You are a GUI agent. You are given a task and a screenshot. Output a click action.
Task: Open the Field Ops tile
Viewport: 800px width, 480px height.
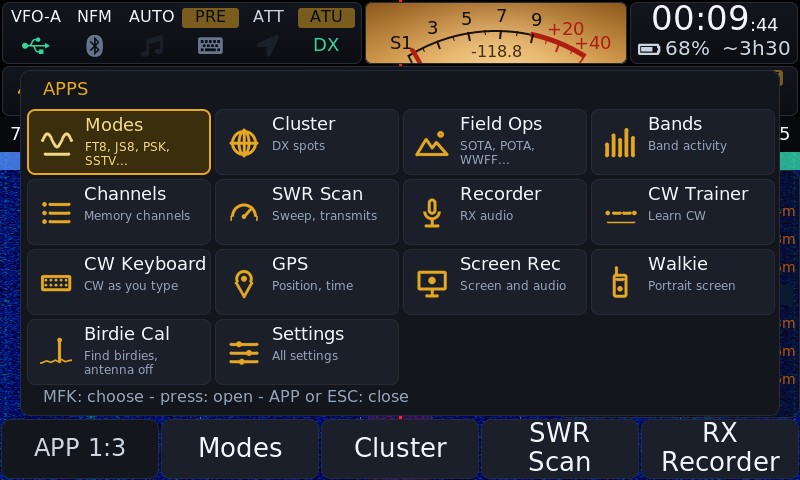click(x=494, y=142)
